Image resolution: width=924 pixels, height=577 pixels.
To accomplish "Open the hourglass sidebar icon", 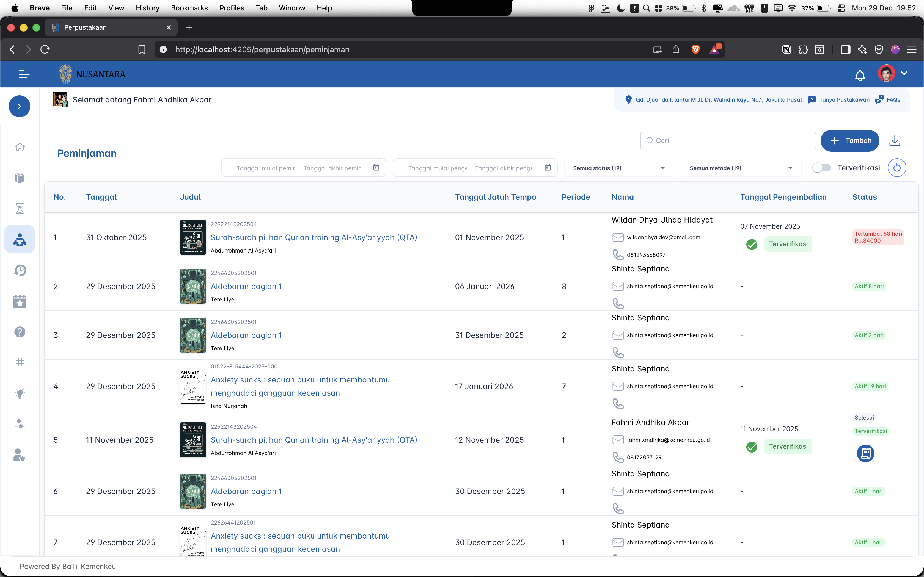I will click(20, 209).
